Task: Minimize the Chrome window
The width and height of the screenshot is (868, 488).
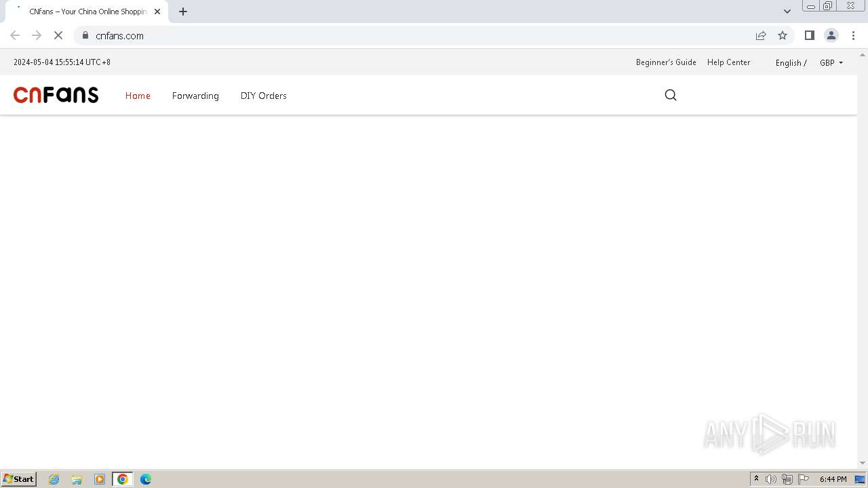Action: (x=811, y=6)
